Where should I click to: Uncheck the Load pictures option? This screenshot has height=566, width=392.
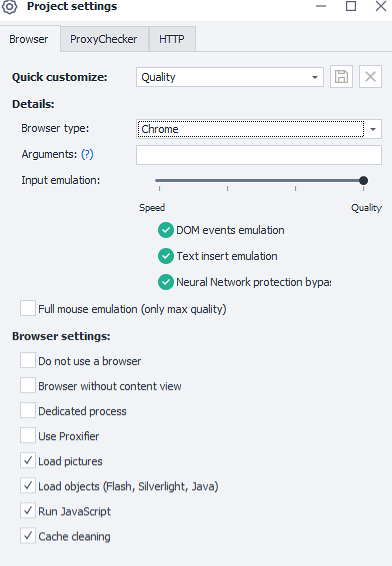[28, 461]
